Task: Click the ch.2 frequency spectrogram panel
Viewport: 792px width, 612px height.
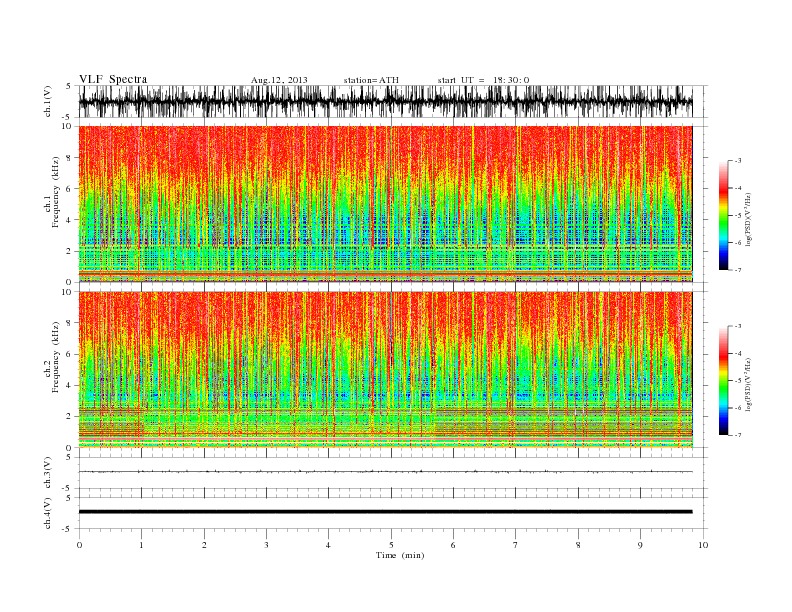Action: click(385, 370)
